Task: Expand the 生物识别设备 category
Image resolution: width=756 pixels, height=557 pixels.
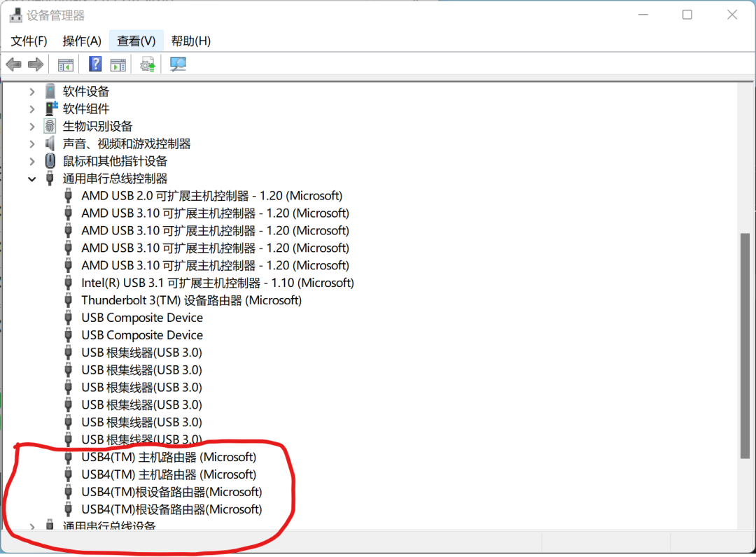Action: click(31, 126)
